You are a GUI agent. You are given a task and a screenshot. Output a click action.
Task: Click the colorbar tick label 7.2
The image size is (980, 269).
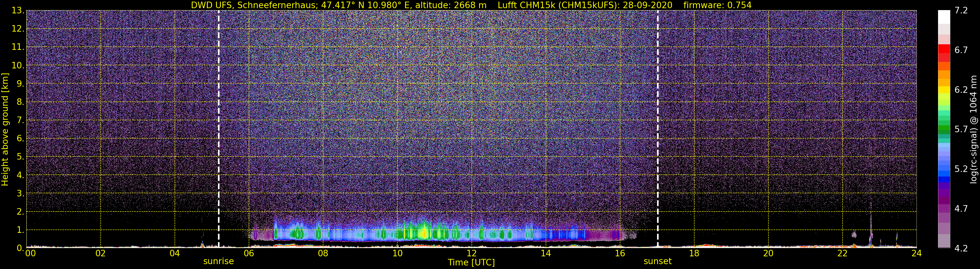click(x=961, y=10)
